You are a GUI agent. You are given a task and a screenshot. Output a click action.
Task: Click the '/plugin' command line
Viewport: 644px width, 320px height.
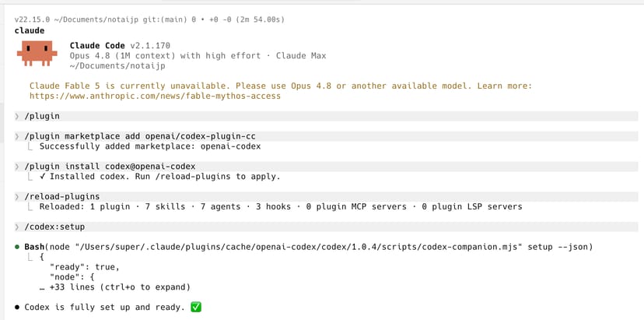326,117
